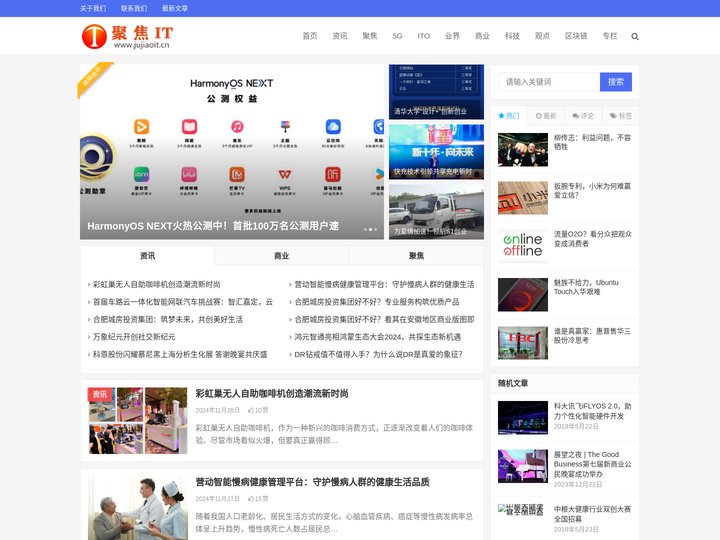720x540 pixels.
Task: Open 合肥城房投资集团：筑梦未来 link
Action: pyautogui.click(x=168, y=319)
